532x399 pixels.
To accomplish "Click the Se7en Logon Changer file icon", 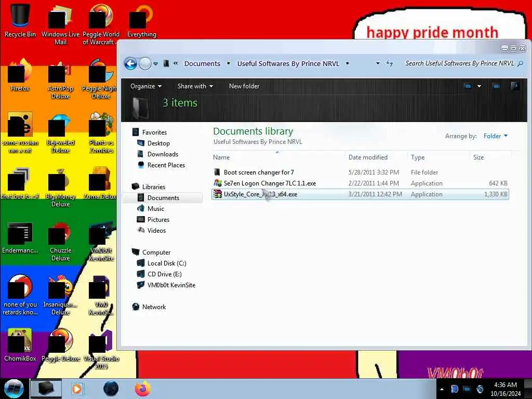I will [x=218, y=183].
